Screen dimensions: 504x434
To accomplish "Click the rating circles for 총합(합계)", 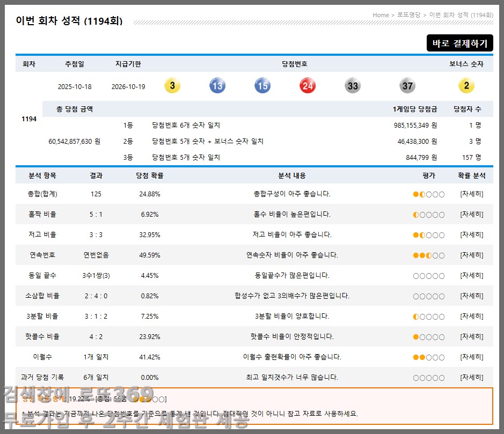I will [428, 194].
